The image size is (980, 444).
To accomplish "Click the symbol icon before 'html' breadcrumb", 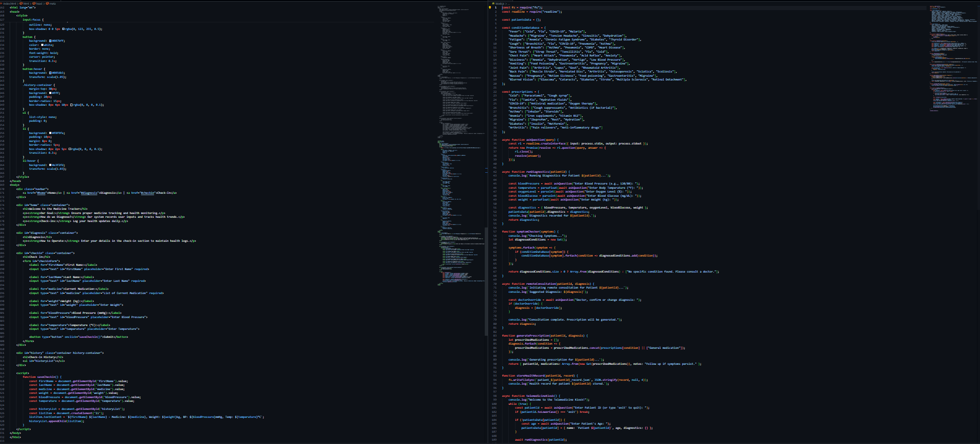I will coord(21,3).
